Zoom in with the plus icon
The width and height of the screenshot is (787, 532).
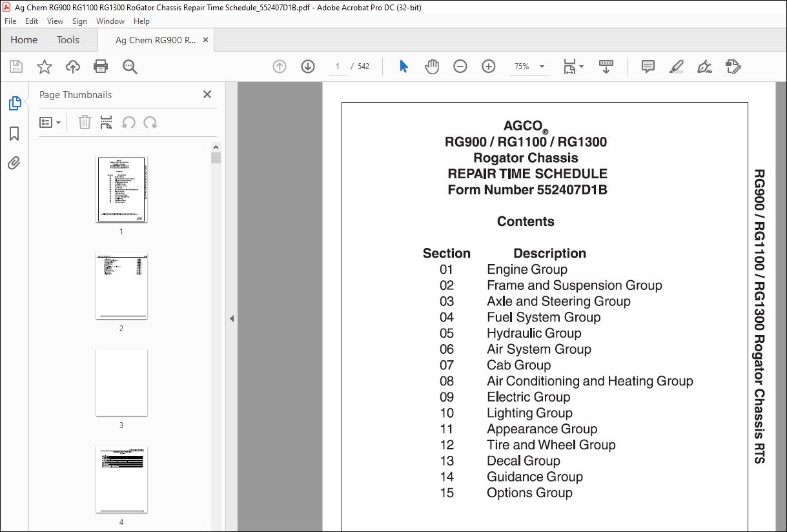tap(489, 66)
